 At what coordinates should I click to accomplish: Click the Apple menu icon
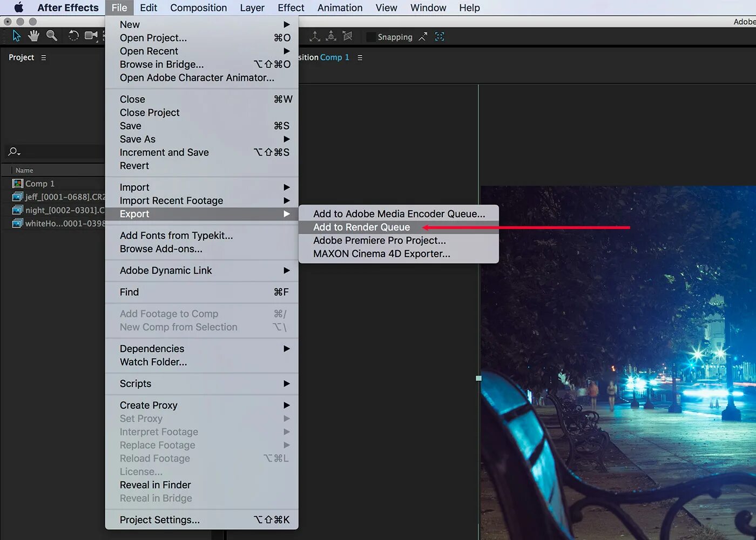pos(19,8)
